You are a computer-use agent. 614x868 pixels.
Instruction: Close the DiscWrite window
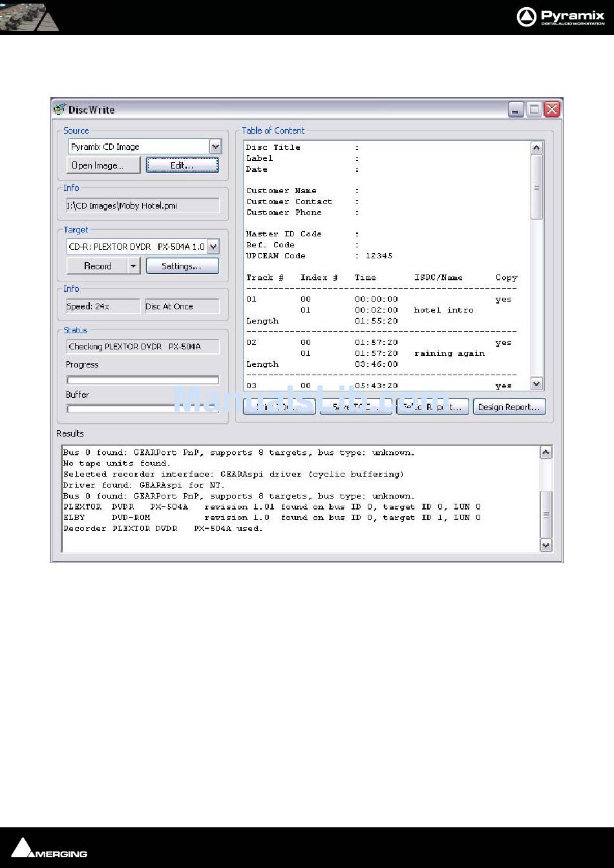point(551,109)
